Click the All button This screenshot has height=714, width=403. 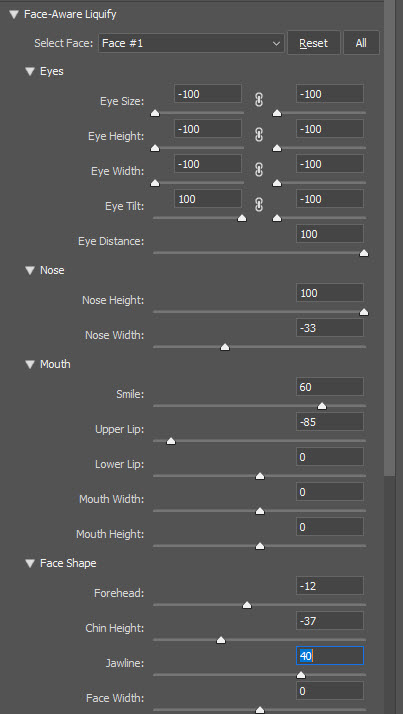click(361, 43)
